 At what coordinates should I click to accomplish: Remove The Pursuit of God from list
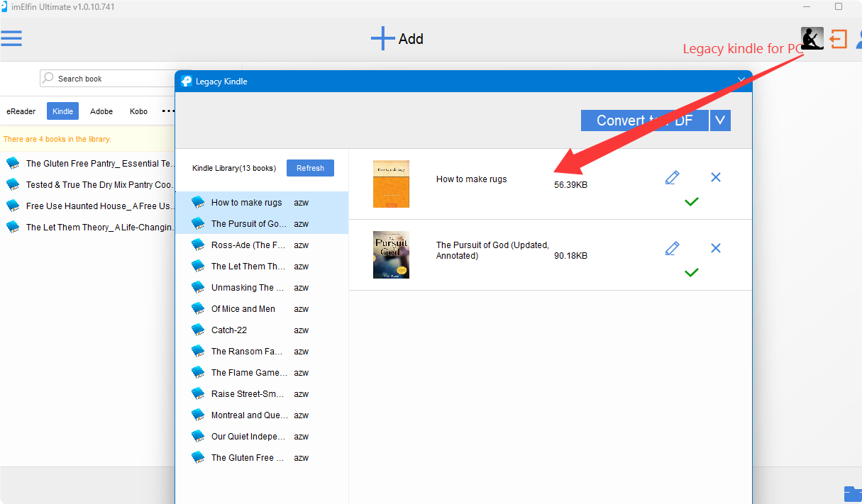point(716,248)
